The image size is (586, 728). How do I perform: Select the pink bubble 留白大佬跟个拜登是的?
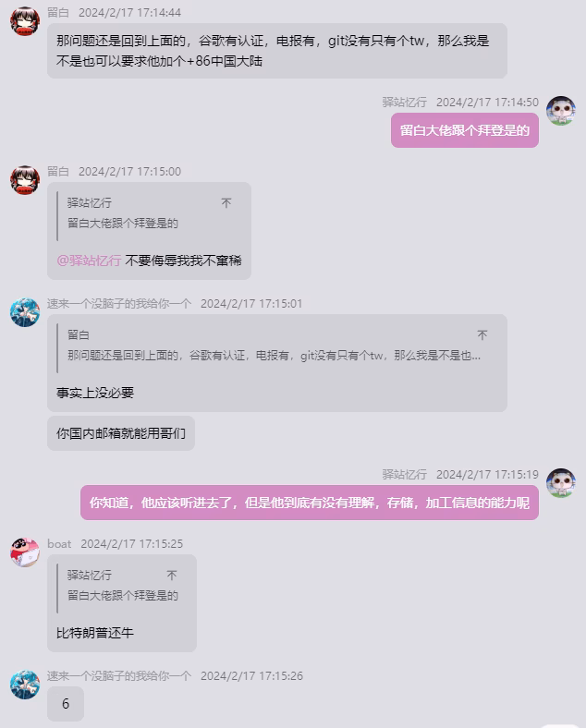465,130
